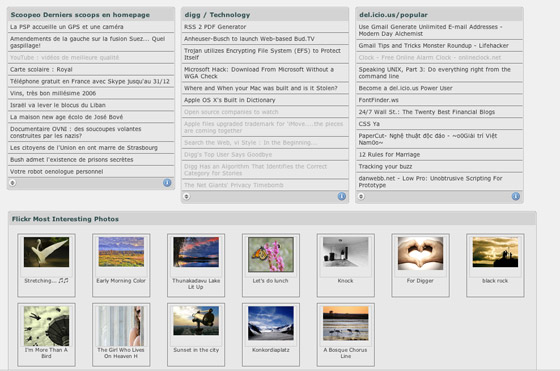
Task: Open 'danwebb.net - Low Pro' bookmark
Action: tap(430, 181)
